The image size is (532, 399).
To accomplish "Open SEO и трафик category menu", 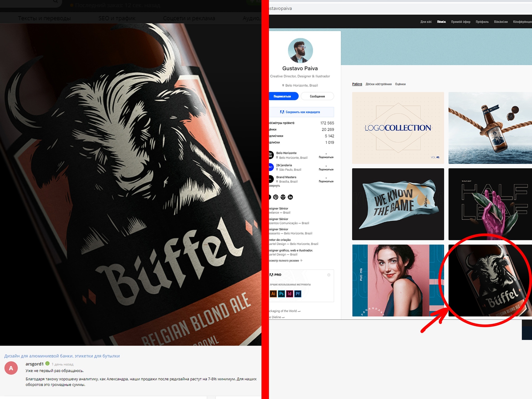I will 117,18.
